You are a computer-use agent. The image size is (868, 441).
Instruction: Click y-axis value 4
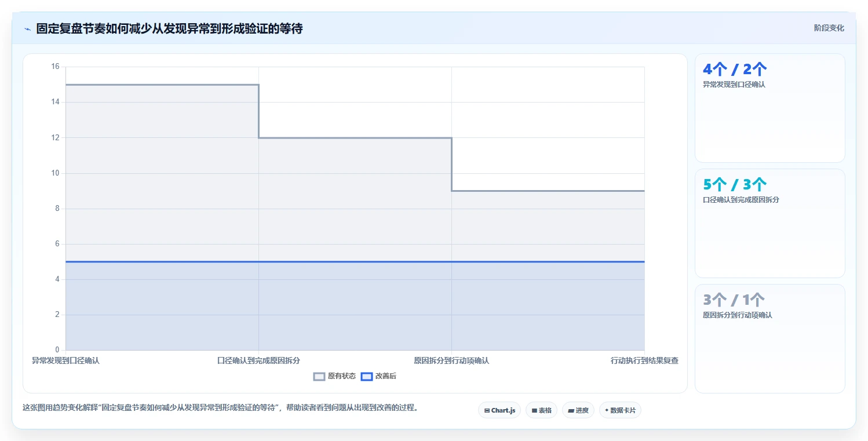click(x=57, y=279)
